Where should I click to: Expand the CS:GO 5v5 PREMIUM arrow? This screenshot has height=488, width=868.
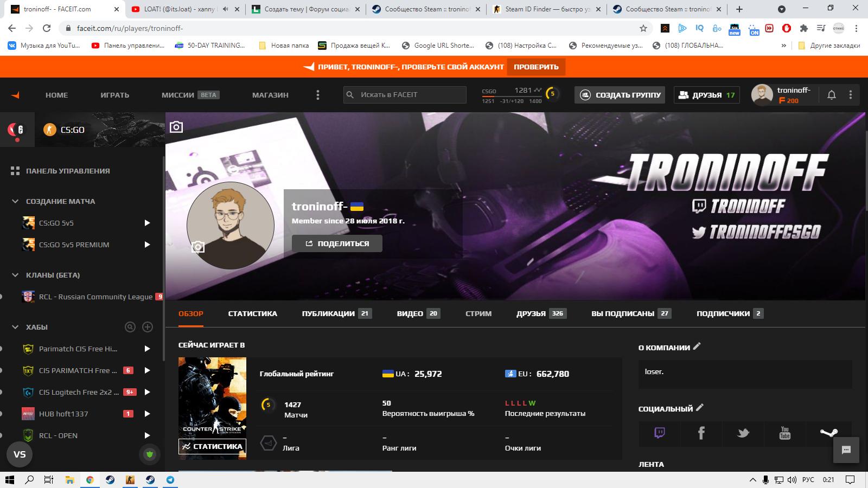(146, 245)
